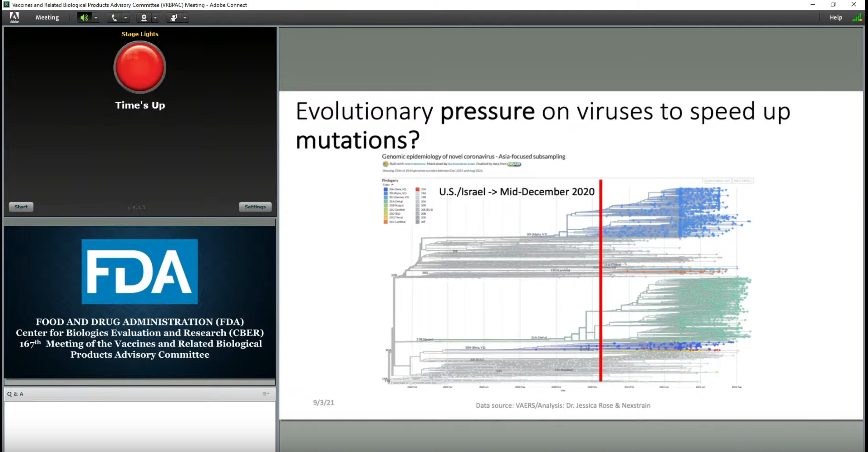
Task: Click the Start button in Stage Lights
Action: (21, 207)
